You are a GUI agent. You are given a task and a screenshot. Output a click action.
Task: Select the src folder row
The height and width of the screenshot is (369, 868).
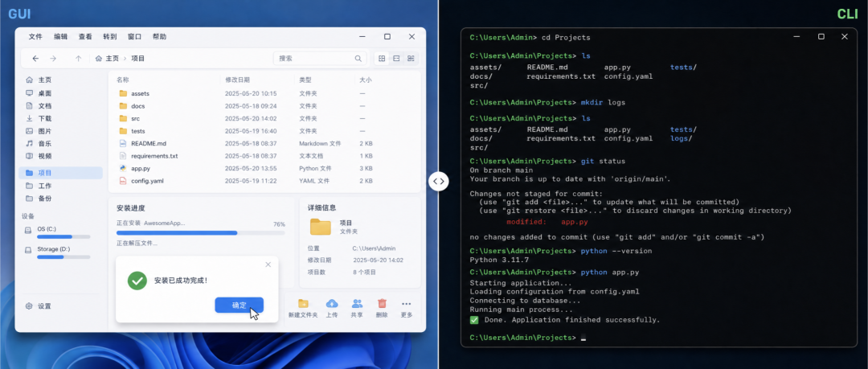pyautogui.click(x=264, y=118)
